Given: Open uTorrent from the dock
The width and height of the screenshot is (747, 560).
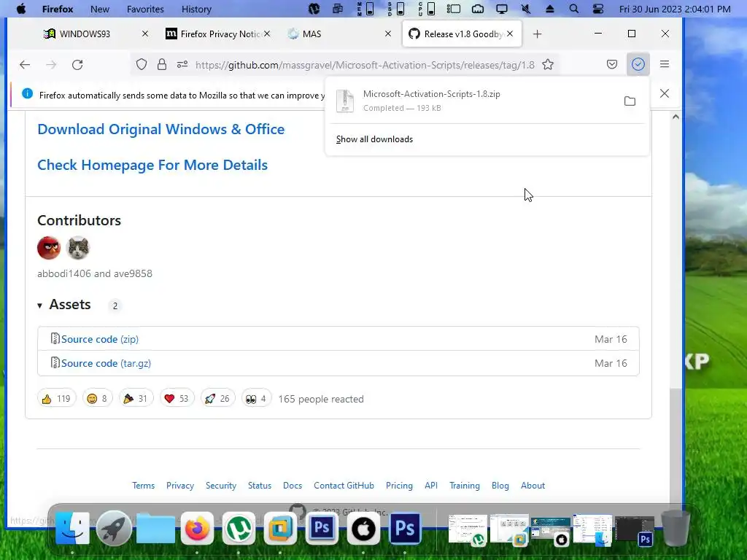Looking at the screenshot, I should (x=239, y=529).
